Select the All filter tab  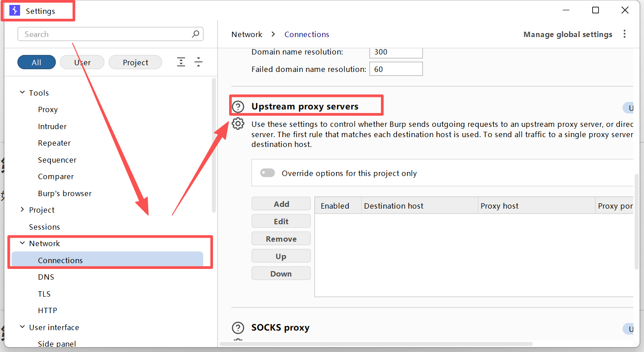coord(37,62)
